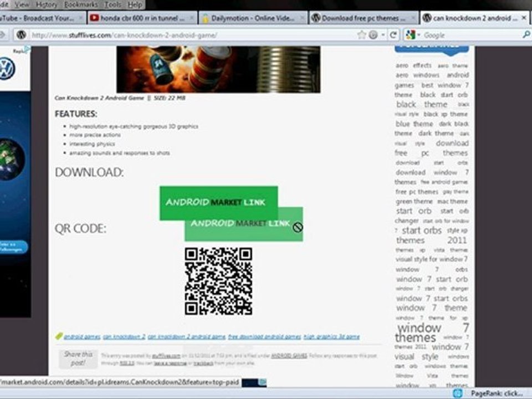Switch to the honda cbr 600 rr tab
Viewport: 532px width, 399px height.
(142, 18)
